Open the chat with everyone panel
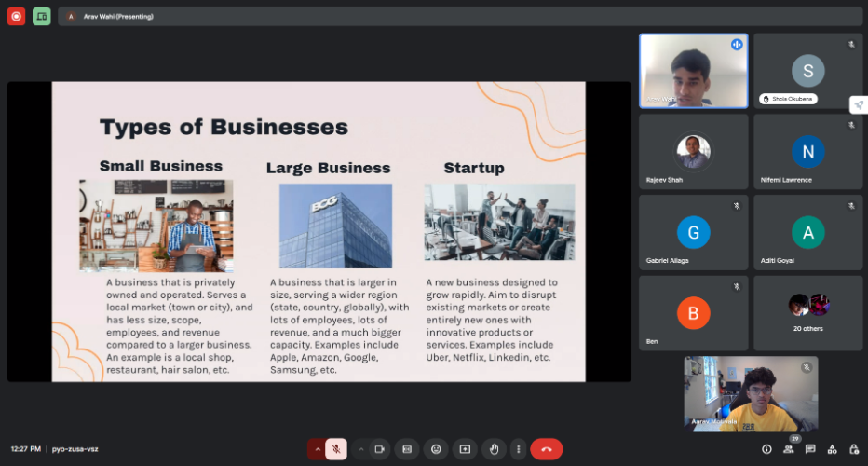Image resolution: width=868 pixels, height=466 pixels. pyautogui.click(x=810, y=449)
